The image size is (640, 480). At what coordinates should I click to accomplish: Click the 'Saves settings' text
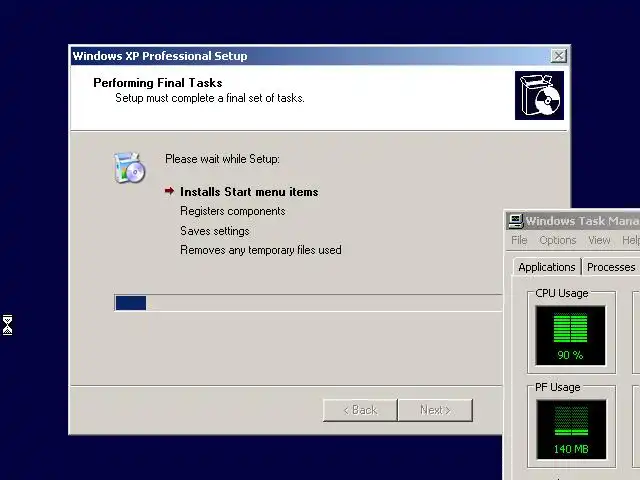[215, 231]
